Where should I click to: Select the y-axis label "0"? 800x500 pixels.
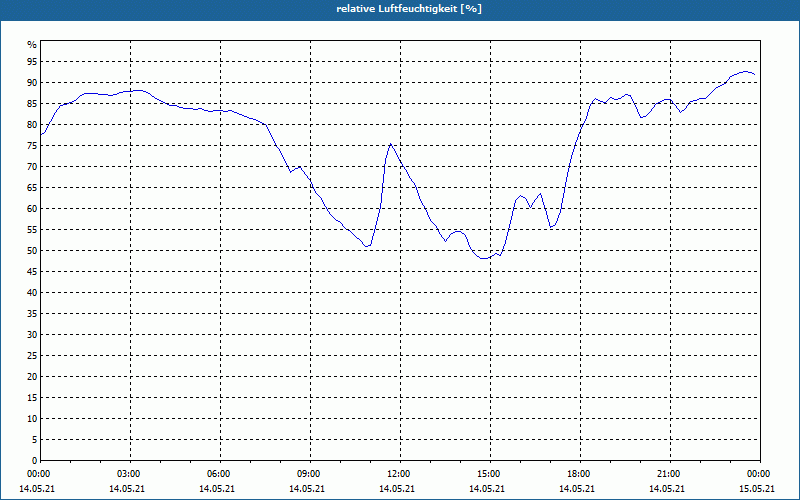click(x=35, y=461)
